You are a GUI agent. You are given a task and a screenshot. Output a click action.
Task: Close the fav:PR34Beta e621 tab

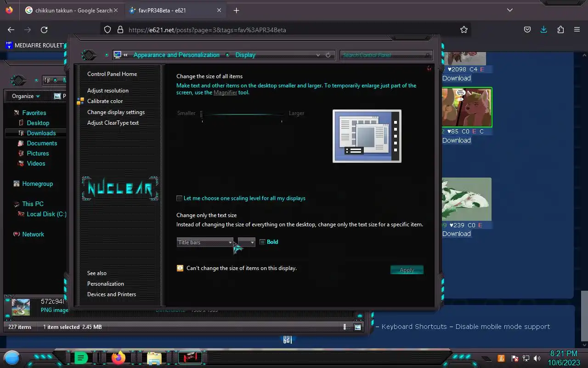point(219,10)
